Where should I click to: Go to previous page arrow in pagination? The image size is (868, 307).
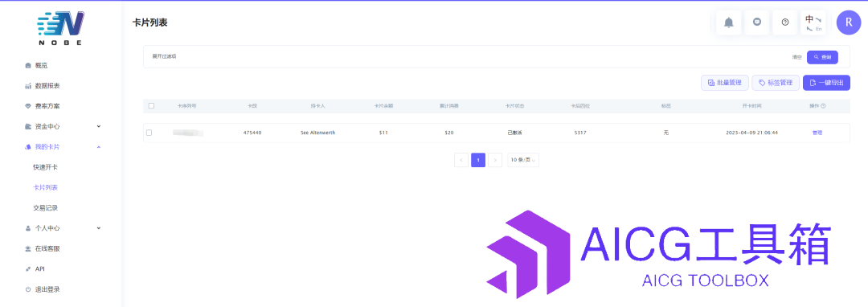coord(461,160)
